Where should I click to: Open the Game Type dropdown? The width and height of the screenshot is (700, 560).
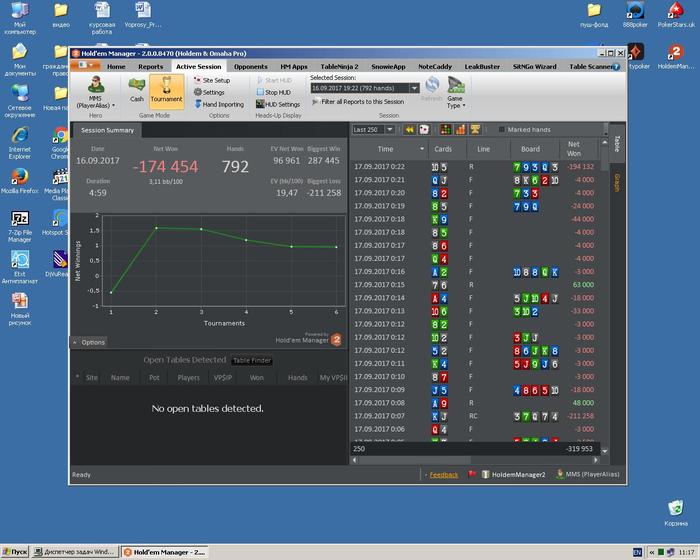click(455, 92)
